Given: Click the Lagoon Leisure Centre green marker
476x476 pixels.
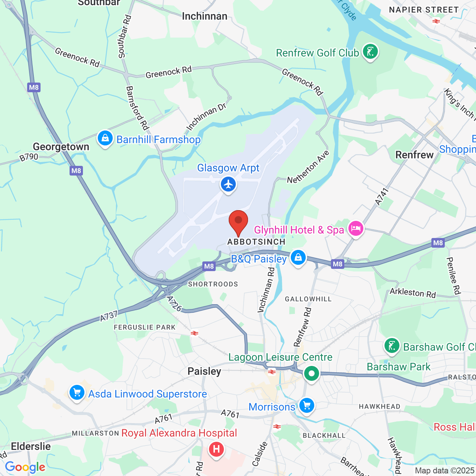Looking at the screenshot, I should (312, 374).
